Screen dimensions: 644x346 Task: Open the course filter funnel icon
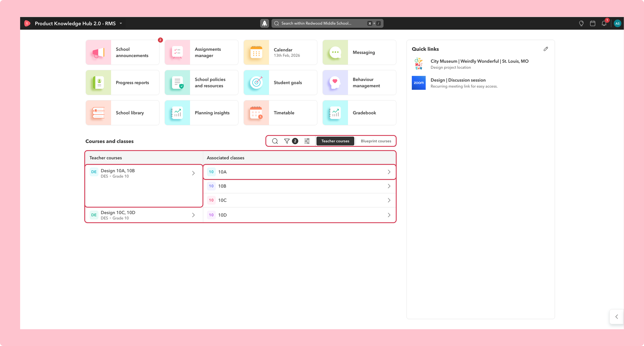287,141
